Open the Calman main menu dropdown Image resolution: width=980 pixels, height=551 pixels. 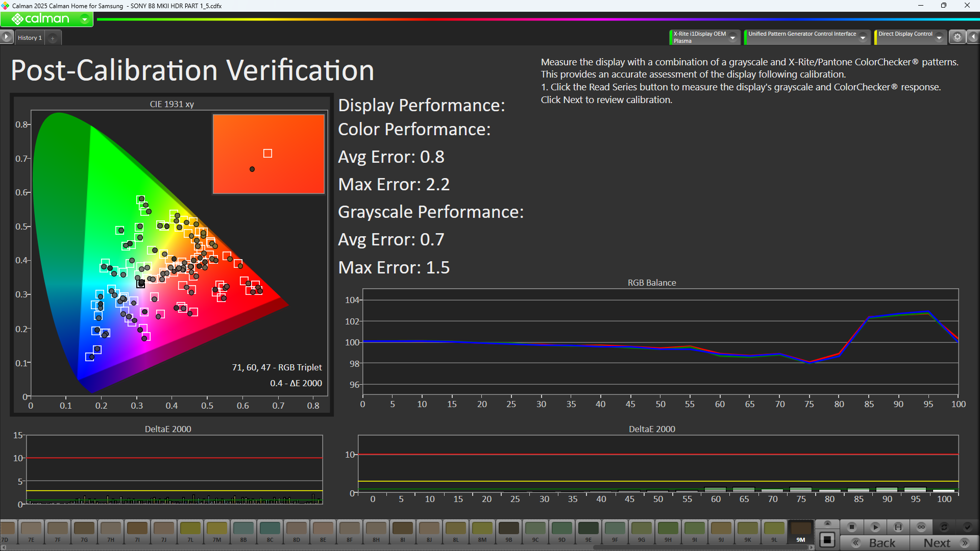85,19
